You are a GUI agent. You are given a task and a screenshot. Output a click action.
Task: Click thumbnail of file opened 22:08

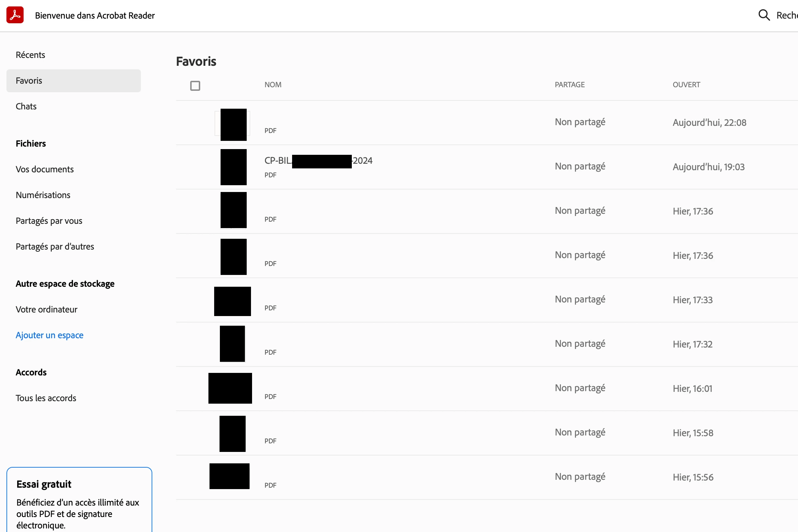(x=233, y=124)
